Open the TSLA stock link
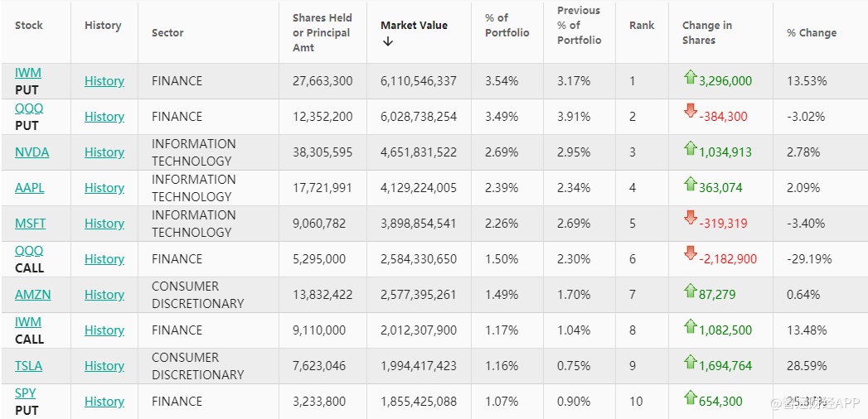Viewport: 868px width, 419px height. (28, 366)
